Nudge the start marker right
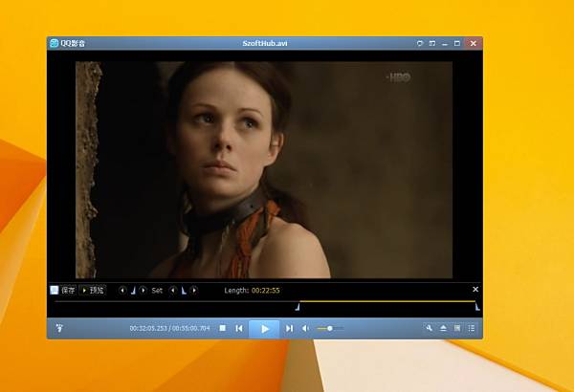Image resolution: width=574 pixels, height=392 pixels. 143,291
